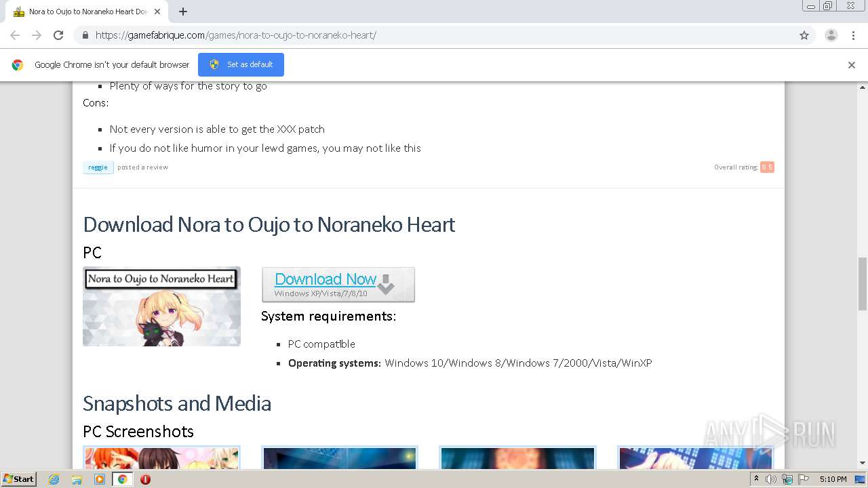Open the network tray icon
The height and width of the screenshot is (488, 868).
[787, 479]
